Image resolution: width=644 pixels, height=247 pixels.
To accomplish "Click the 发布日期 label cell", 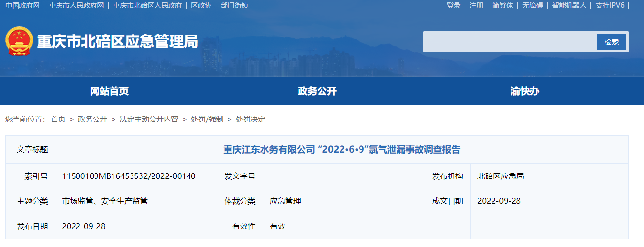I will pyautogui.click(x=30, y=226).
